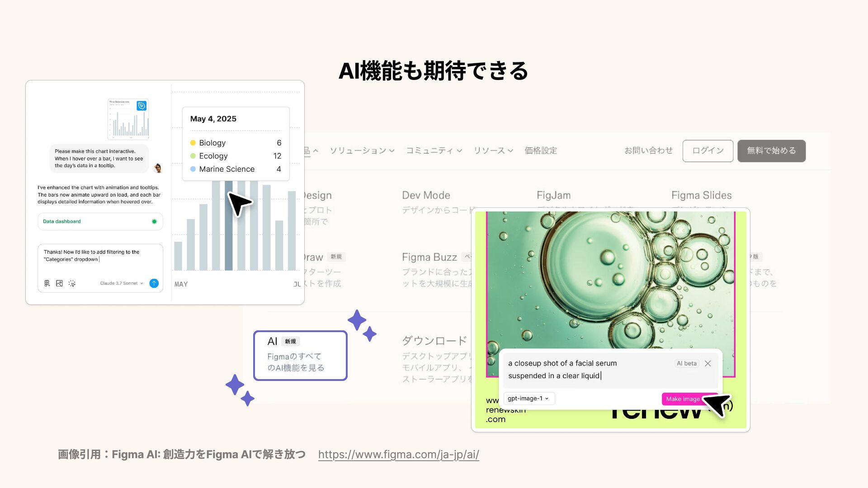Click the blue pen badge on chart thumbnail
Viewport: 868px width, 488px height.
142,105
